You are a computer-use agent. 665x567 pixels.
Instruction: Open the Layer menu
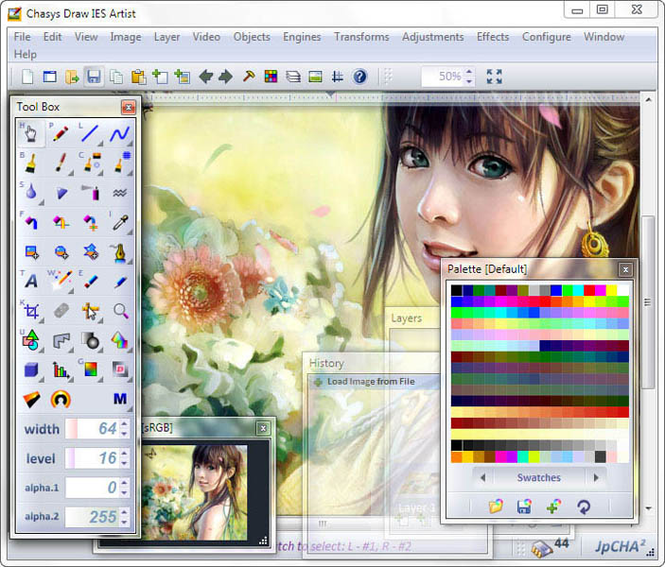(167, 37)
